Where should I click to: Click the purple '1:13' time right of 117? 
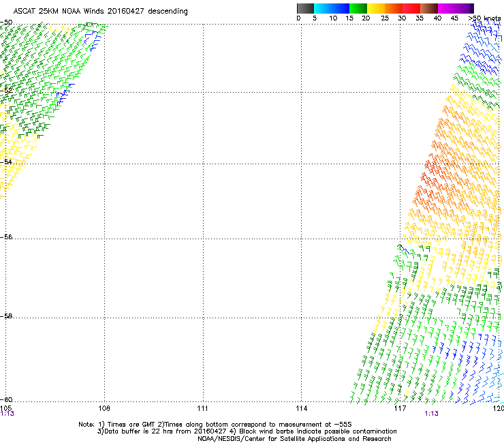coord(431,414)
